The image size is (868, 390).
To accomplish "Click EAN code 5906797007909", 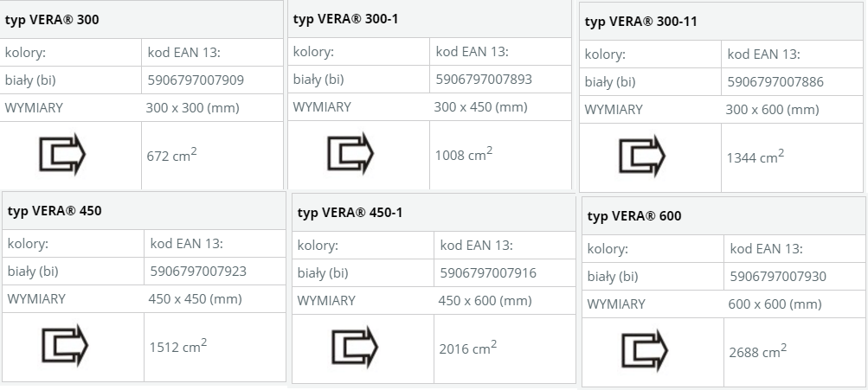I will pyautogui.click(x=196, y=80).
